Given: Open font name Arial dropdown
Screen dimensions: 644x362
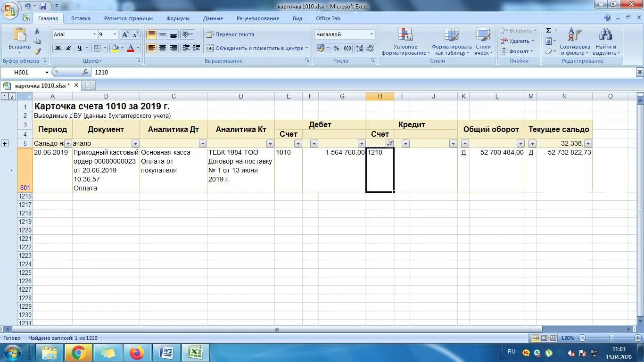Looking at the screenshot, I should click(94, 34).
